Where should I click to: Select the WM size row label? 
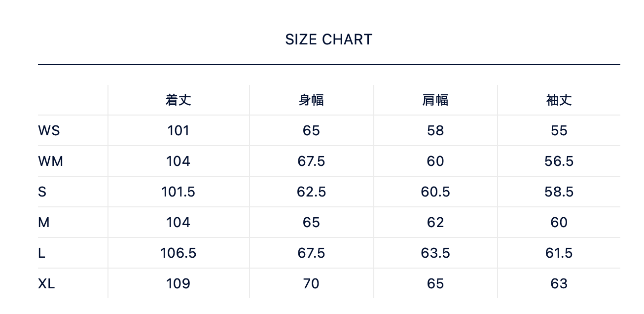[x=50, y=161]
